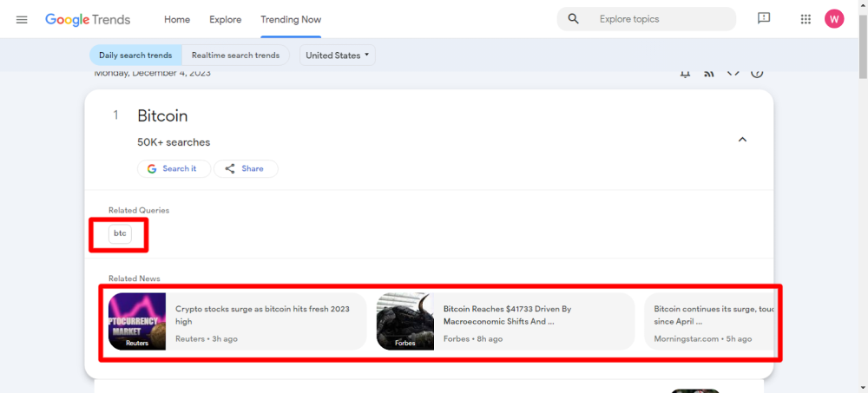Switch to Daily search trends
The width and height of the screenshot is (868, 393).
point(135,56)
